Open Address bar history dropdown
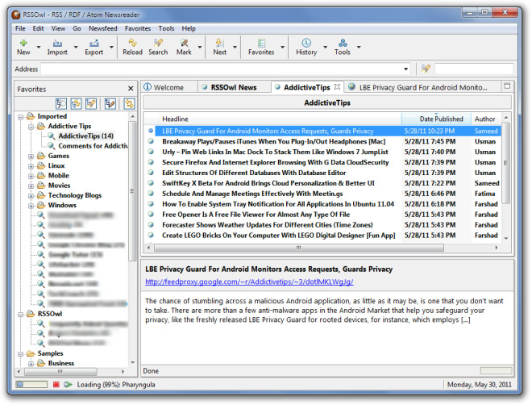The width and height of the screenshot is (532, 405). click(405, 69)
